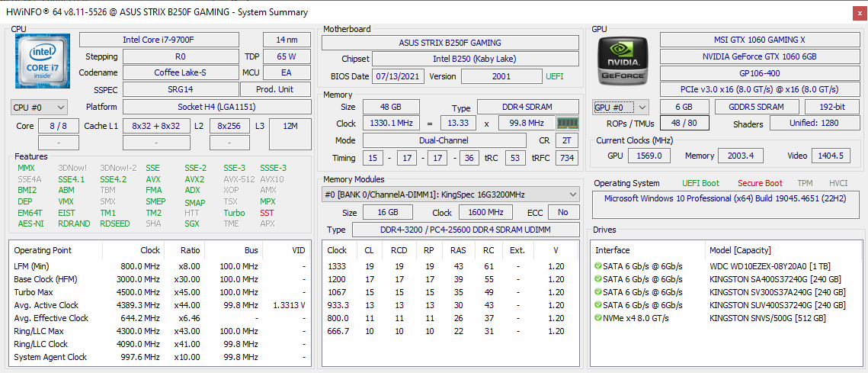Image resolution: width=868 pixels, height=373 pixels.
Task: Click the MSI GTX 1060 GAMING X field
Action: (760, 40)
